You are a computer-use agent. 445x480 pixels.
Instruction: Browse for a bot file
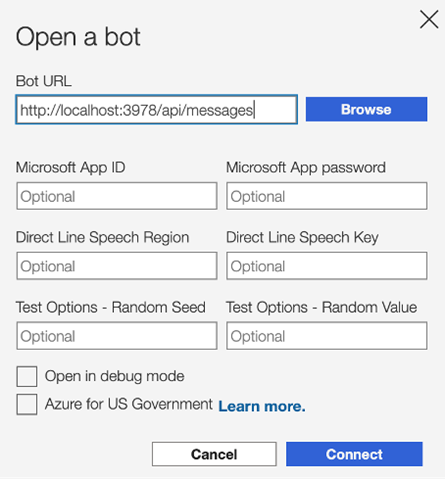click(x=366, y=109)
